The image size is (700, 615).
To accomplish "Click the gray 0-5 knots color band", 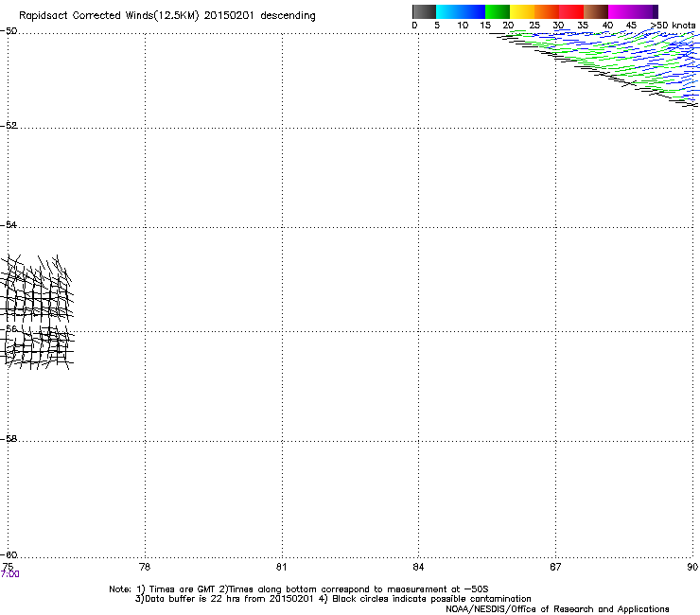I will point(424,11).
